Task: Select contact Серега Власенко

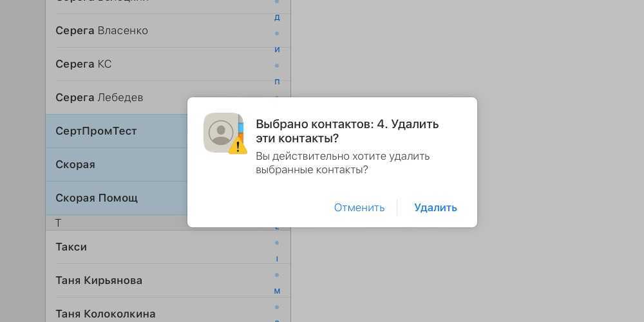Action: click(102, 31)
